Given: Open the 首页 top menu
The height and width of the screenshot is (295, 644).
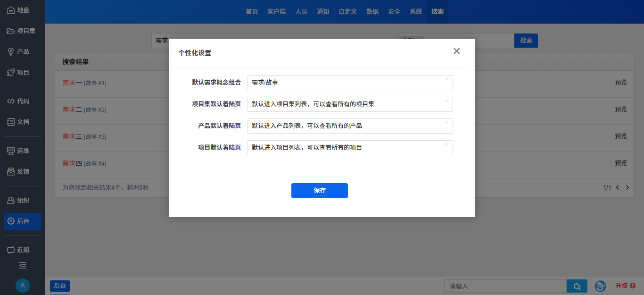Looking at the screenshot, I should 252,12.
